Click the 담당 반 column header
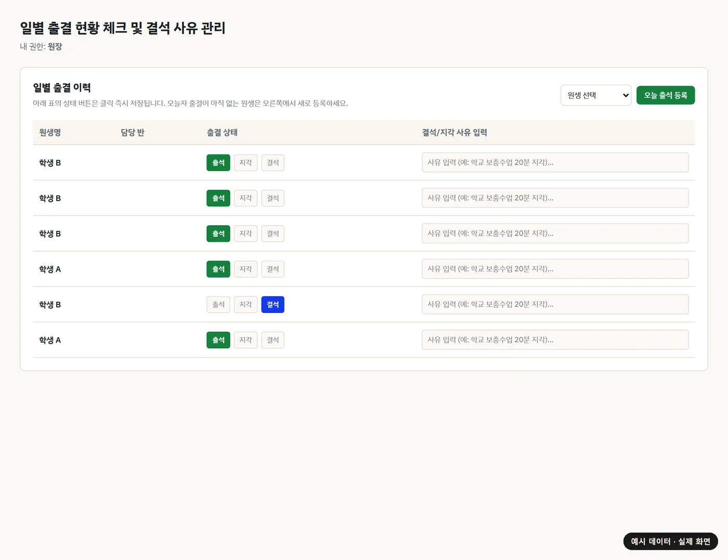 click(x=133, y=133)
